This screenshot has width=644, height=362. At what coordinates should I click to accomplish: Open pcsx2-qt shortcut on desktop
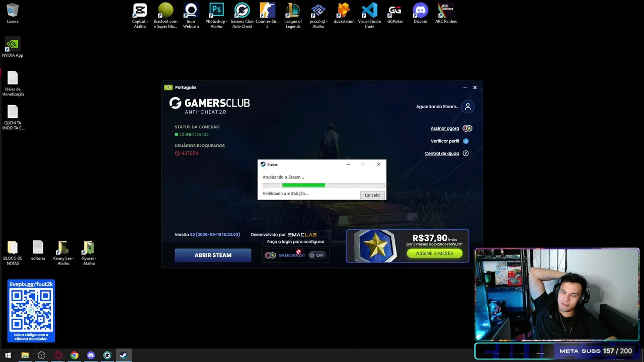point(318,16)
